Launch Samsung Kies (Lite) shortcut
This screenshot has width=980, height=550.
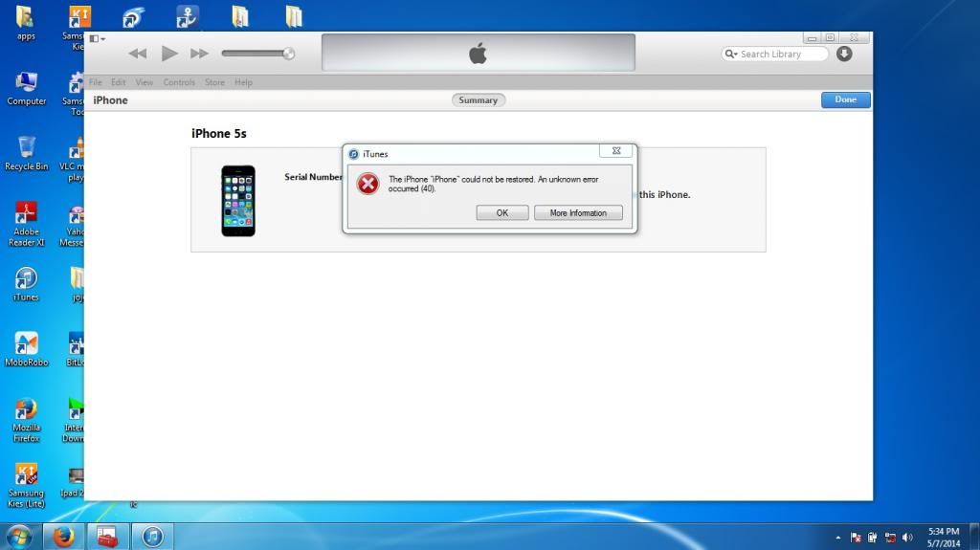(26, 486)
